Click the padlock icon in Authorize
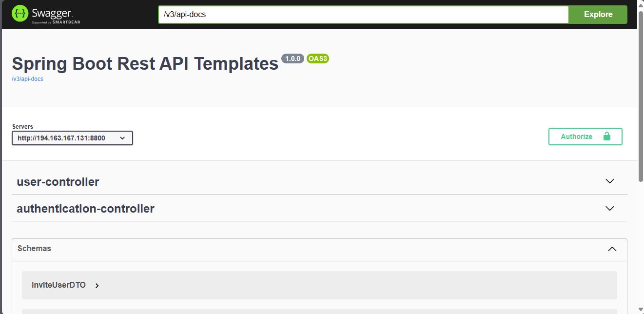The image size is (644, 314). [x=607, y=137]
